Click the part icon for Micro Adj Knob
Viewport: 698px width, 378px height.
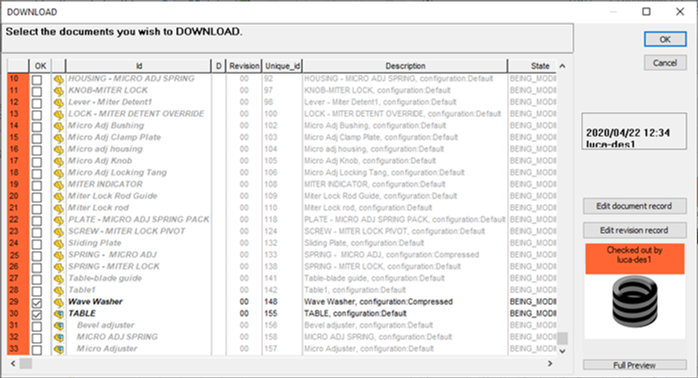tap(58, 162)
